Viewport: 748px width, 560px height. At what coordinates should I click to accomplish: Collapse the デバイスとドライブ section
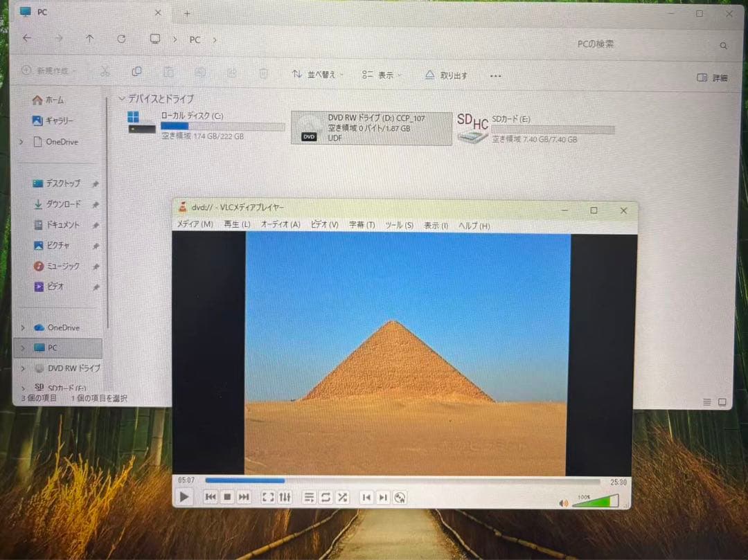[121, 98]
